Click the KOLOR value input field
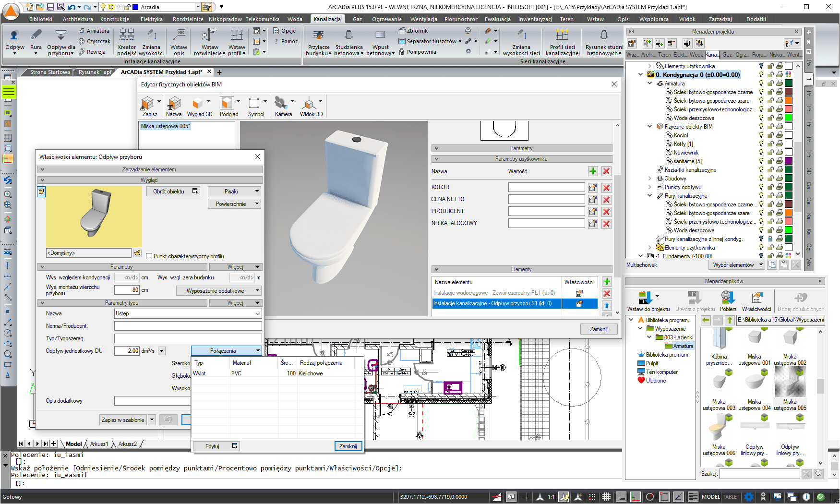Image resolution: width=840 pixels, height=504 pixels. 546,188
